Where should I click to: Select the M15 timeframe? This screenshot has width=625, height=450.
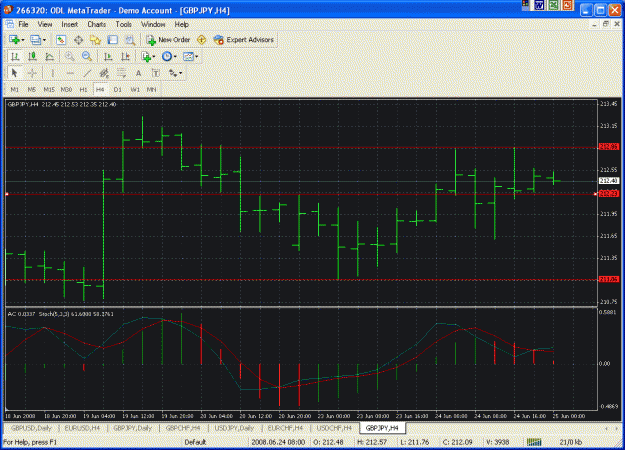[x=49, y=90]
